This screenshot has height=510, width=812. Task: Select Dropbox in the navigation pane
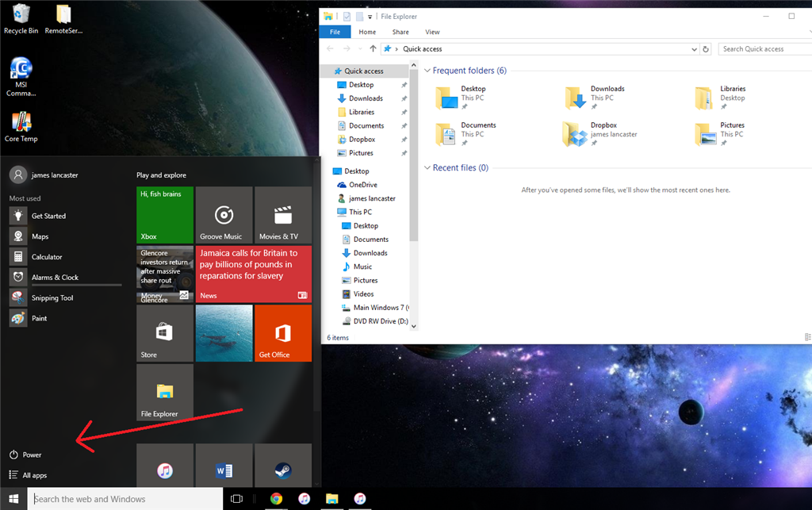pyautogui.click(x=362, y=140)
